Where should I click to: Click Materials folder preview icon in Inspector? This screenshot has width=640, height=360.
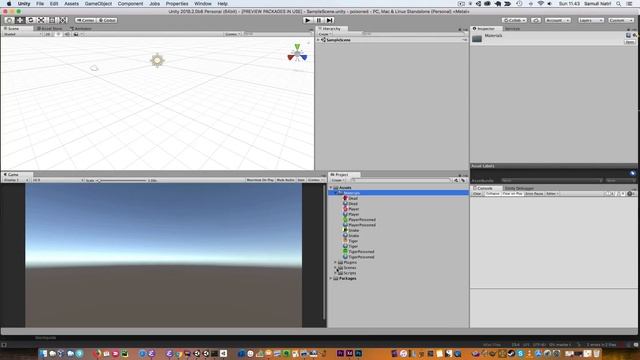(477, 39)
